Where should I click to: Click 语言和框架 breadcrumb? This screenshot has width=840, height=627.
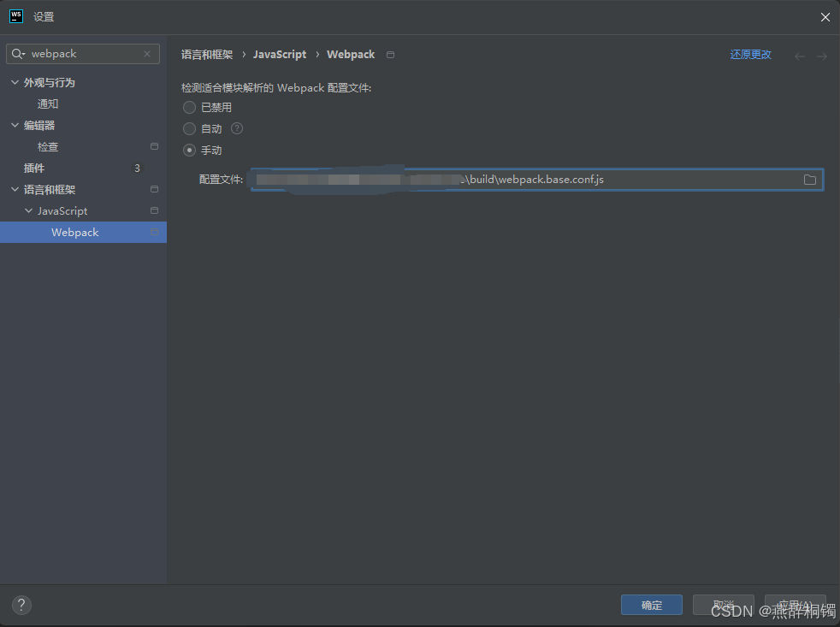click(207, 55)
